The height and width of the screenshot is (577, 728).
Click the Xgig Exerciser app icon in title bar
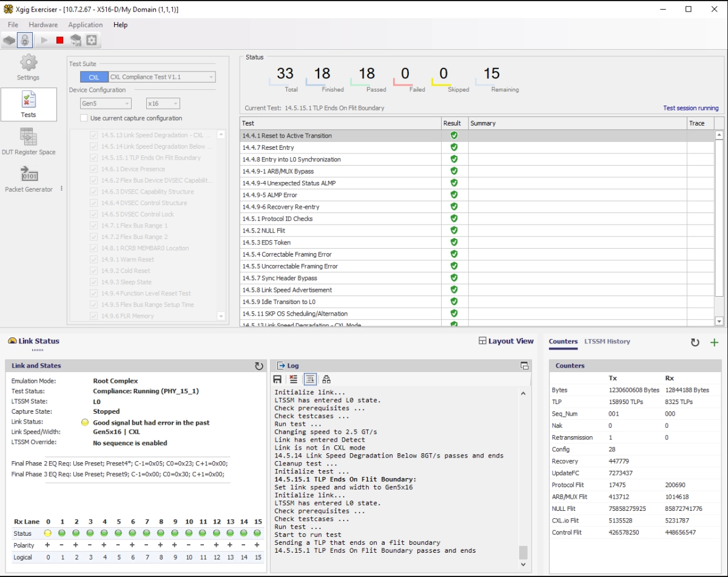(x=8, y=9)
